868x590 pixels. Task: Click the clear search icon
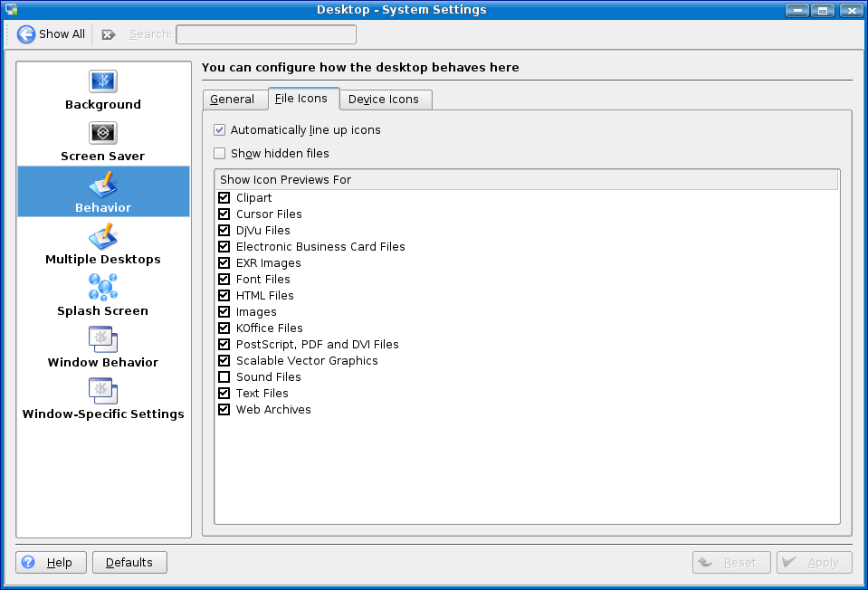point(109,34)
